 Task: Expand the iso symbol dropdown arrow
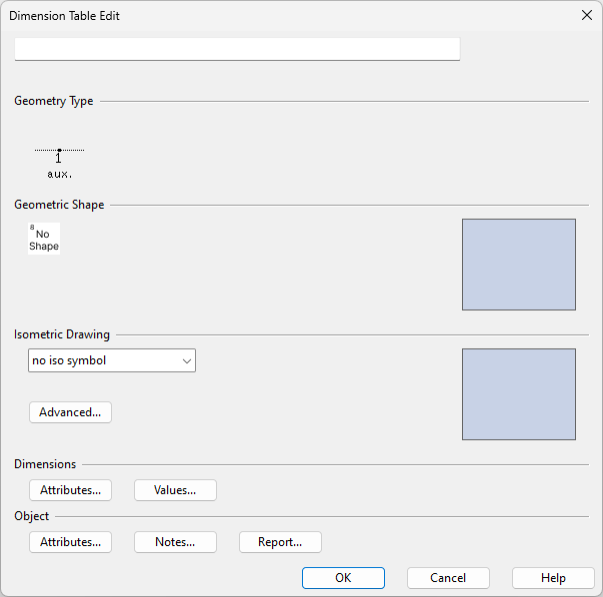[x=186, y=361]
